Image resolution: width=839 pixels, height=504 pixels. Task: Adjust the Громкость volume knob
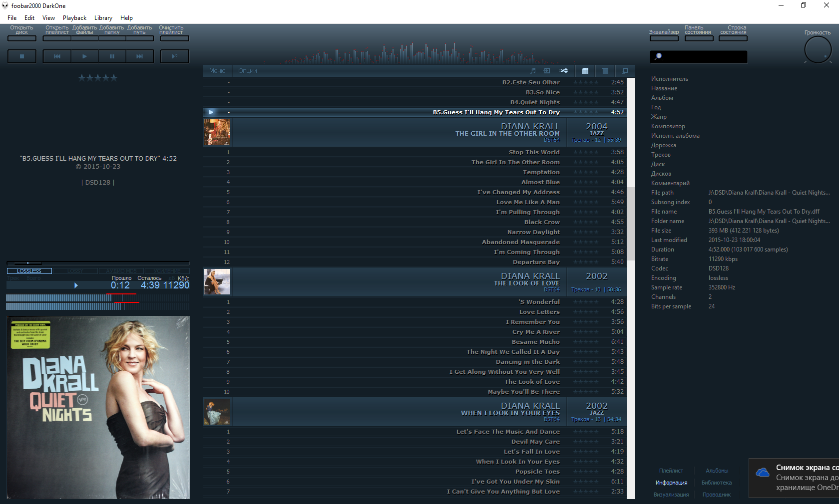coord(818,50)
